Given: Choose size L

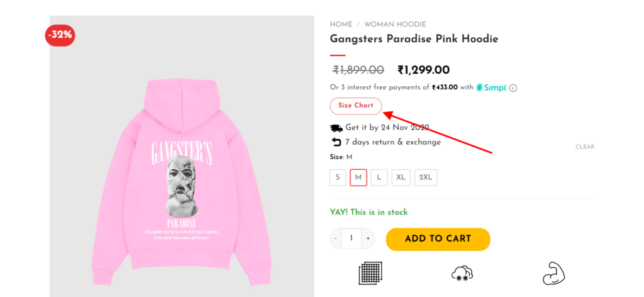Looking at the screenshot, I should pyautogui.click(x=379, y=177).
